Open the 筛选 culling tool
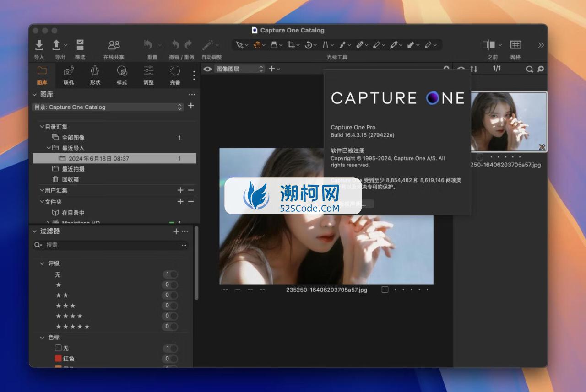The image size is (586, 392). pos(80,45)
